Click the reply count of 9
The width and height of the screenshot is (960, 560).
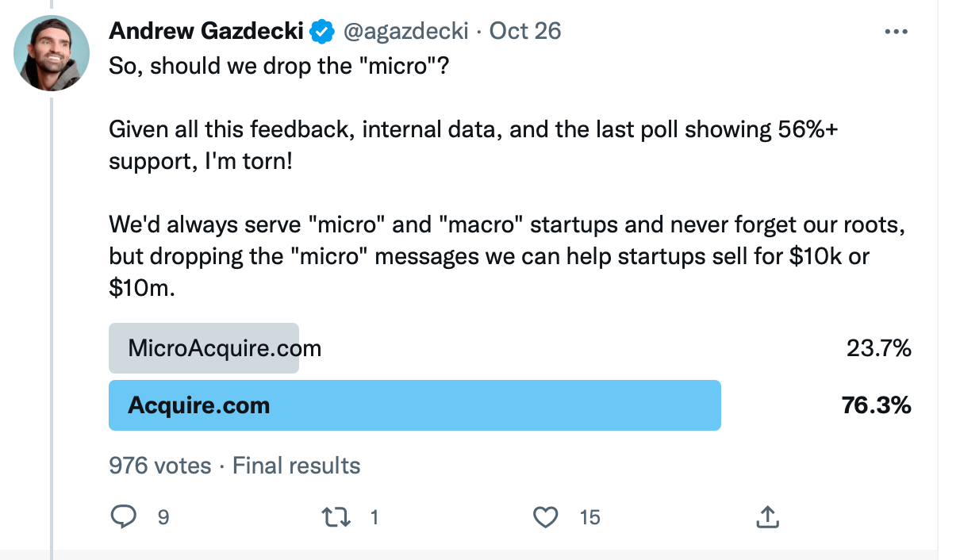163,518
